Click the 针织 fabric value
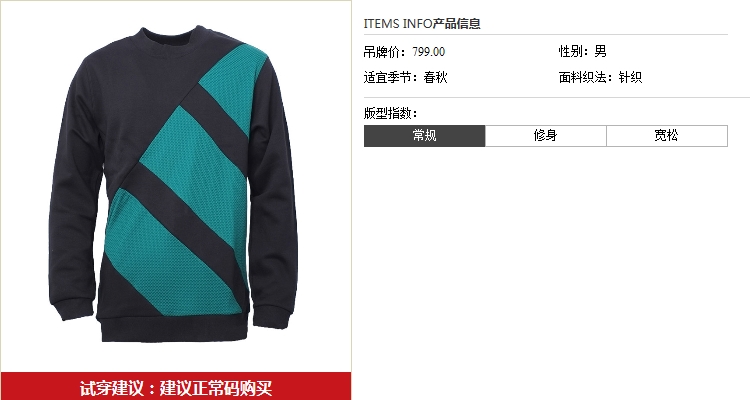The image size is (750, 400). coord(630,77)
